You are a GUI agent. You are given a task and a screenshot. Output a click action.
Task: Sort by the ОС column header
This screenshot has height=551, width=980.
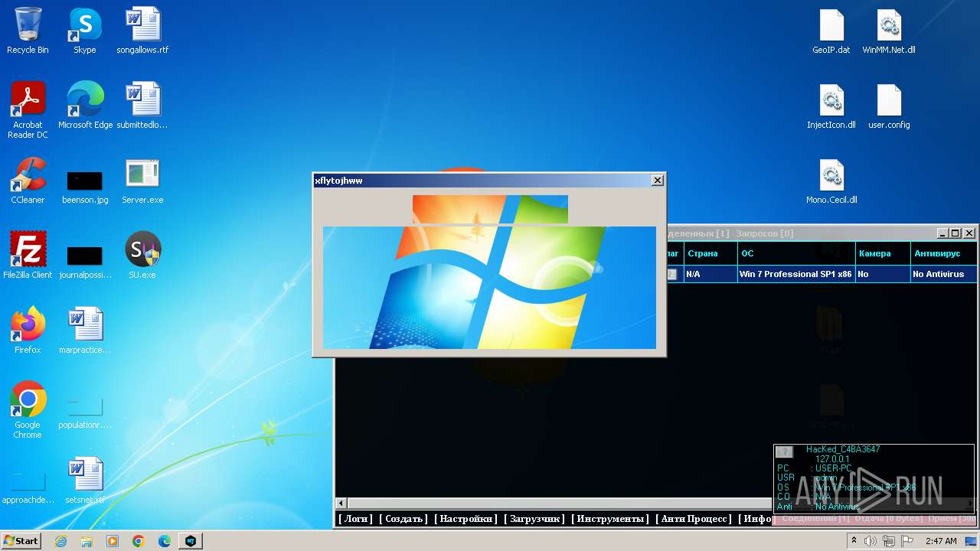796,253
